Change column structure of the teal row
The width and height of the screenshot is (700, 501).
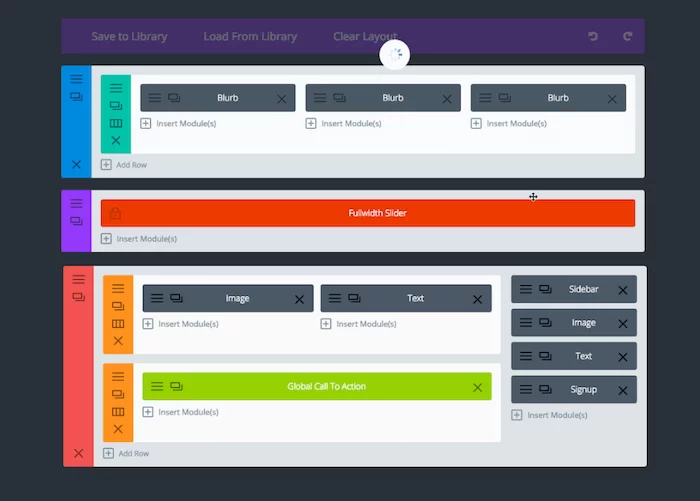tap(116, 124)
